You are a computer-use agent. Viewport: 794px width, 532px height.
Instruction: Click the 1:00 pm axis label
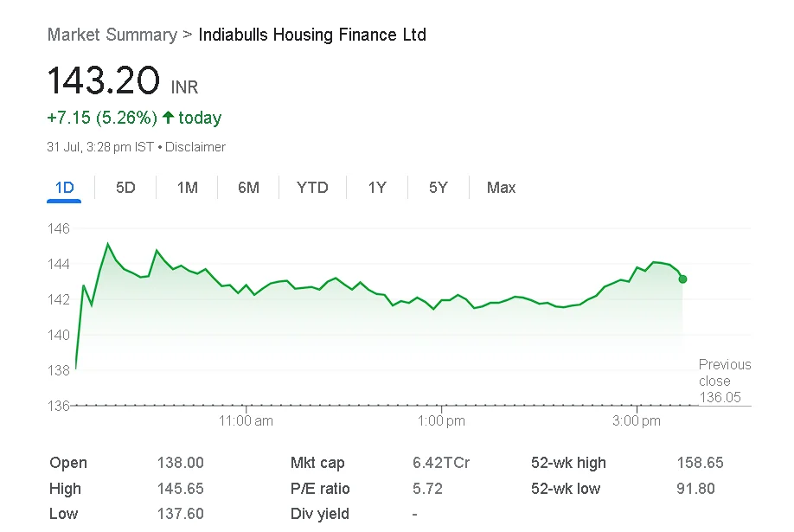(x=441, y=420)
